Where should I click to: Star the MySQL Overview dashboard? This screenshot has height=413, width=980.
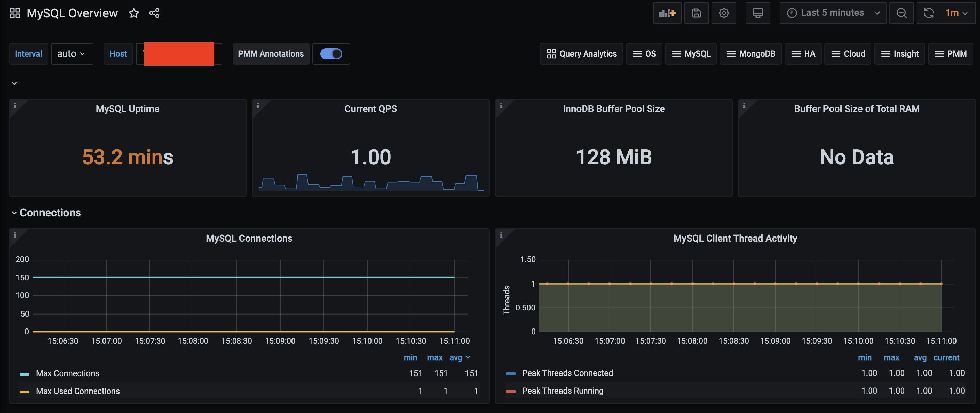133,13
